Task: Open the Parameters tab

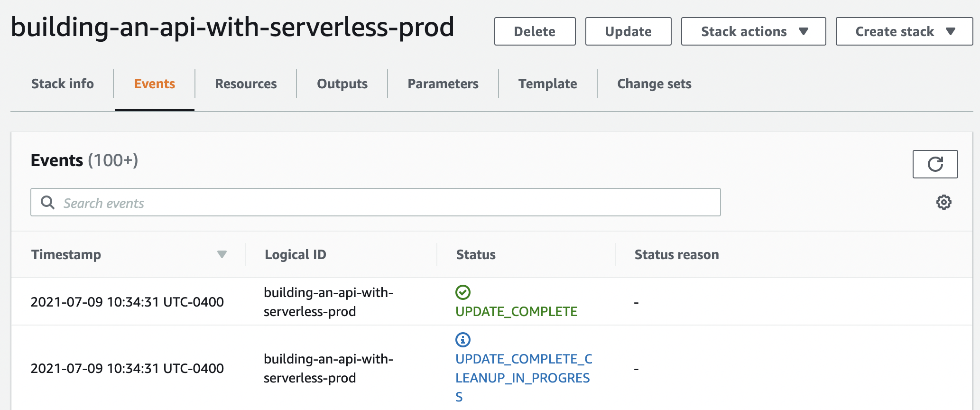Action: coord(443,84)
